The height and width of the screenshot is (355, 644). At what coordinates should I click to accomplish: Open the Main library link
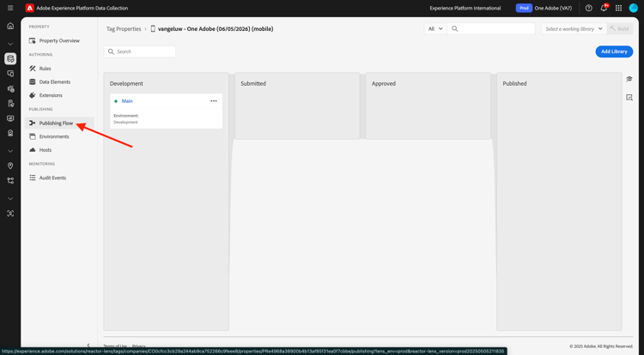click(127, 101)
